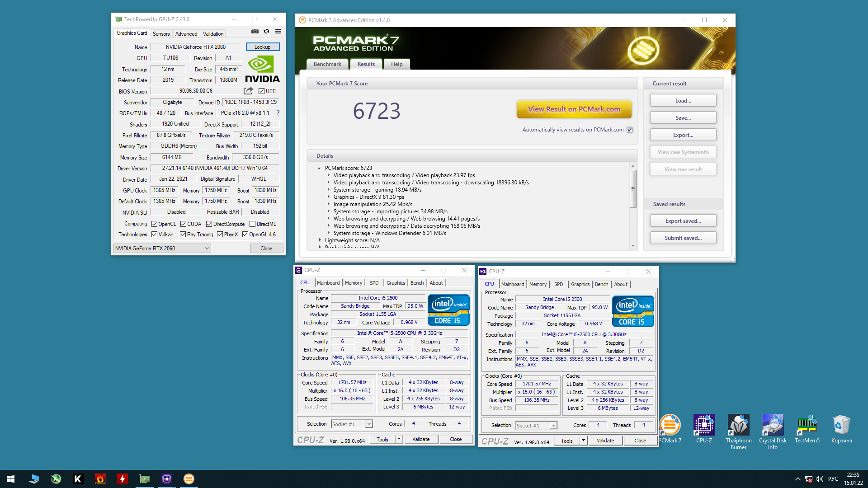Open the Crystal Disk Info desktop shortcut
The width and height of the screenshot is (868, 488).
pyautogui.click(x=773, y=432)
